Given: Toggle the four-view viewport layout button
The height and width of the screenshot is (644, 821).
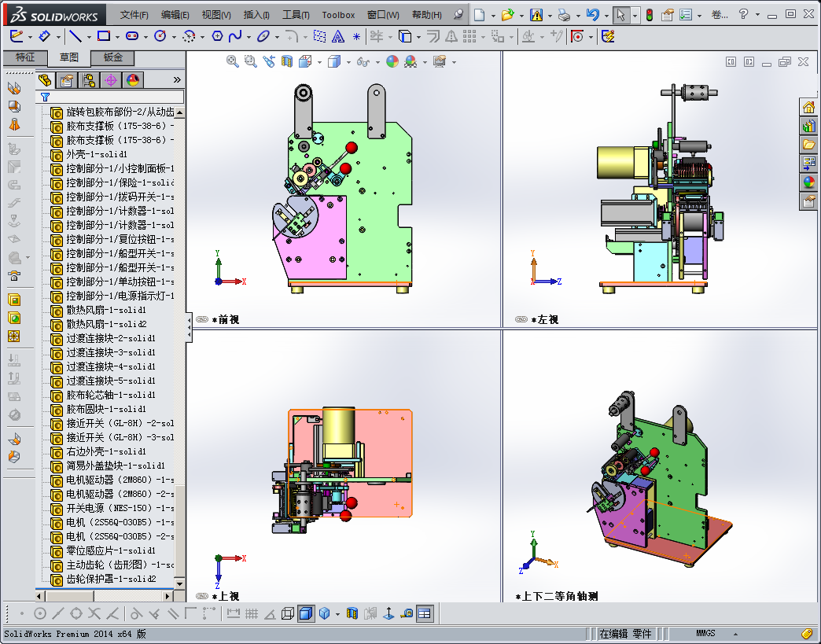Looking at the screenshot, I should pyautogui.click(x=425, y=613).
